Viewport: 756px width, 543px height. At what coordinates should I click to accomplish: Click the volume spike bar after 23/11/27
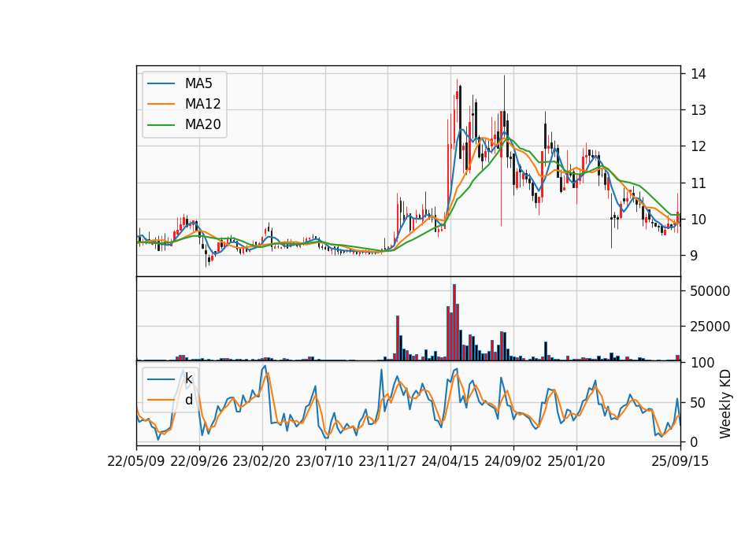[x=398, y=338]
